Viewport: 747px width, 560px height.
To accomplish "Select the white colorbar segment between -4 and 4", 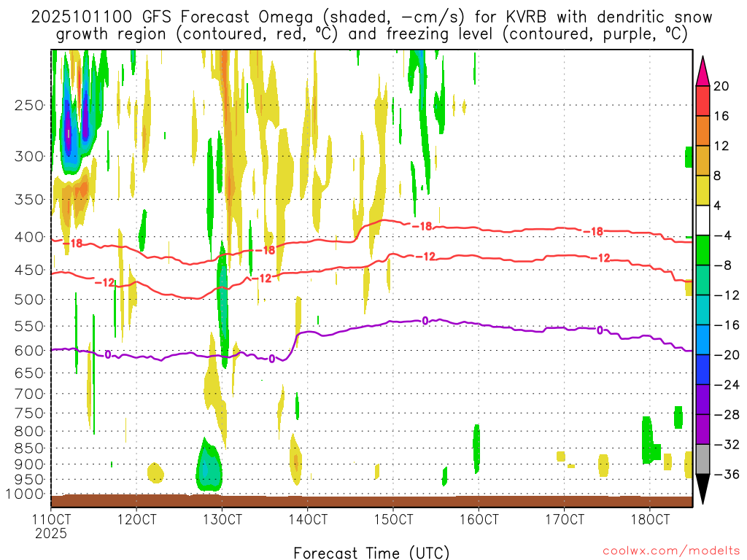I will point(703,220).
